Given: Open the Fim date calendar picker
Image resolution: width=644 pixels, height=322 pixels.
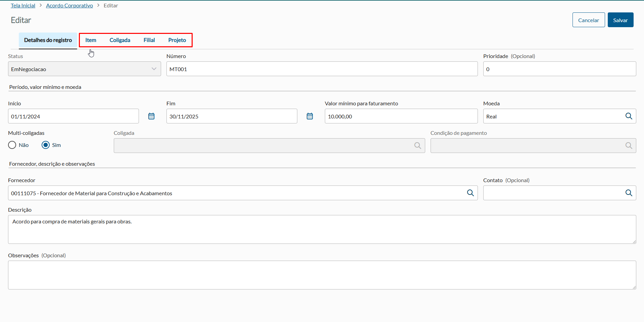Looking at the screenshot, I should pyautogui.click(x=310, y=116).
